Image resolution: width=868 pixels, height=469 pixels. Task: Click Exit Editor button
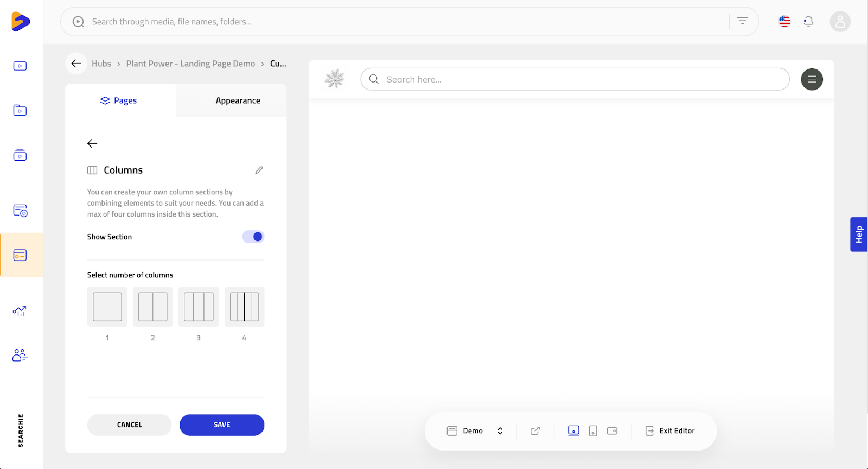pos(670,431)
